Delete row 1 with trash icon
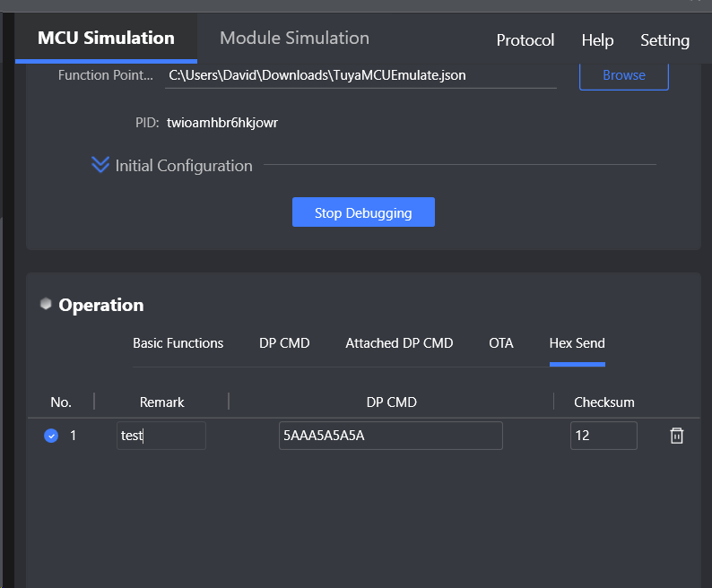The image size is (712, 588). point(677,436)
